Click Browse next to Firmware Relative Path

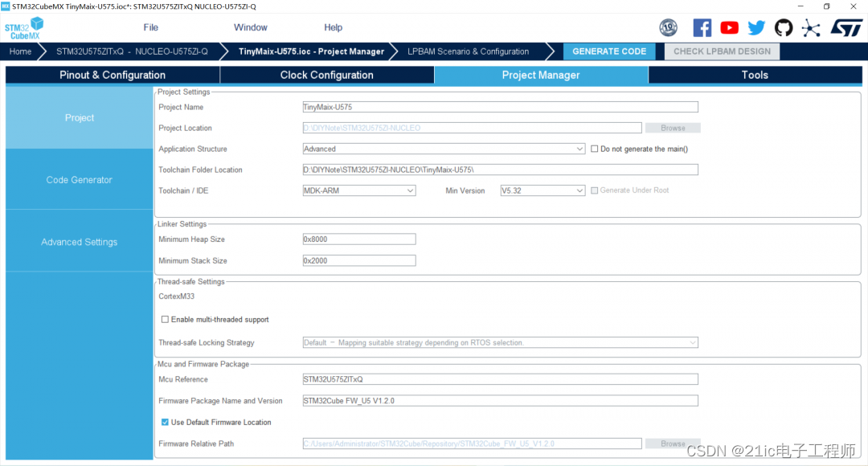point(673,444)
